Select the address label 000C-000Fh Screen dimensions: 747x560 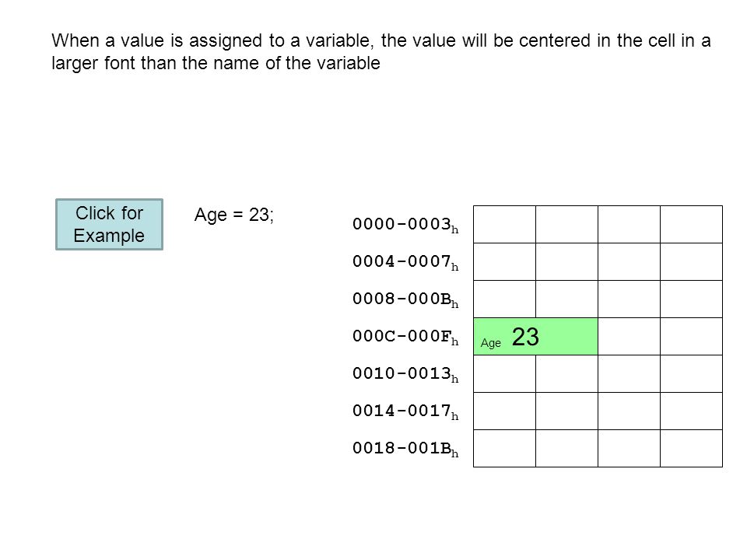tap(405, 337)
